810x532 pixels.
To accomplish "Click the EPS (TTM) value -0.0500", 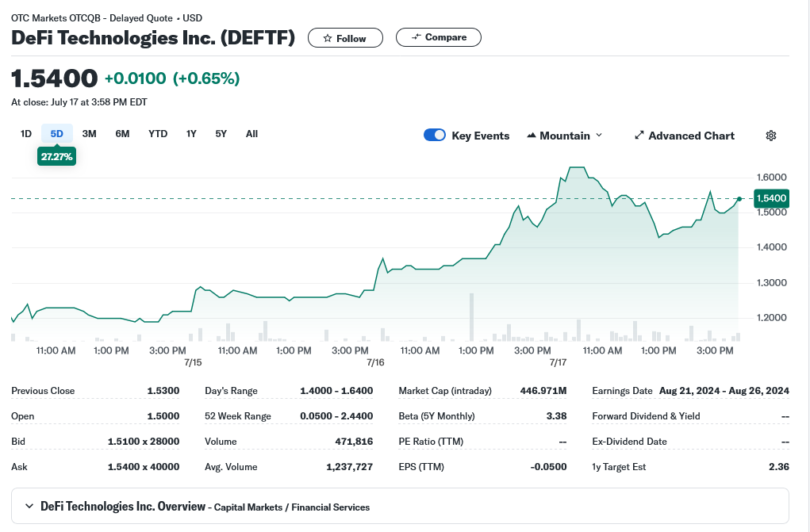I will click(548, 466).
